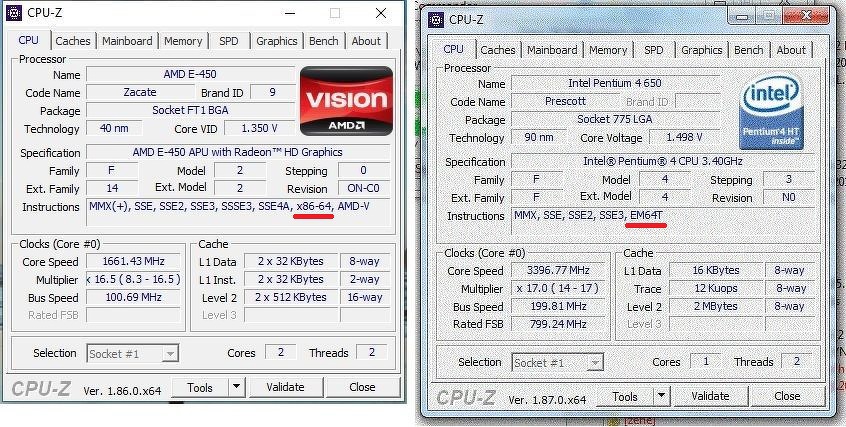Select SPD tab in left CPU-Z window
This screenshot has height=427, width=846.
(229, 41)
